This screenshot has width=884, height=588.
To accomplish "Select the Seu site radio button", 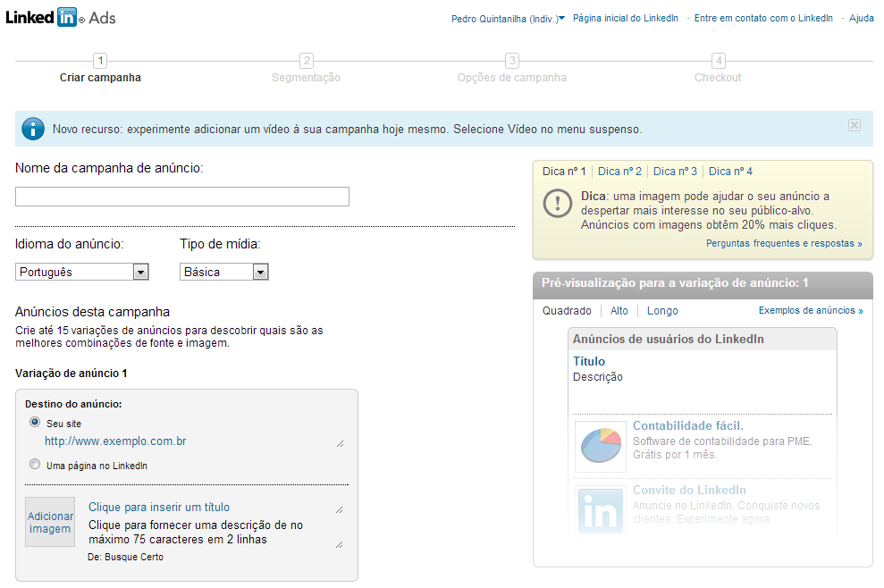I will point(35,423).
